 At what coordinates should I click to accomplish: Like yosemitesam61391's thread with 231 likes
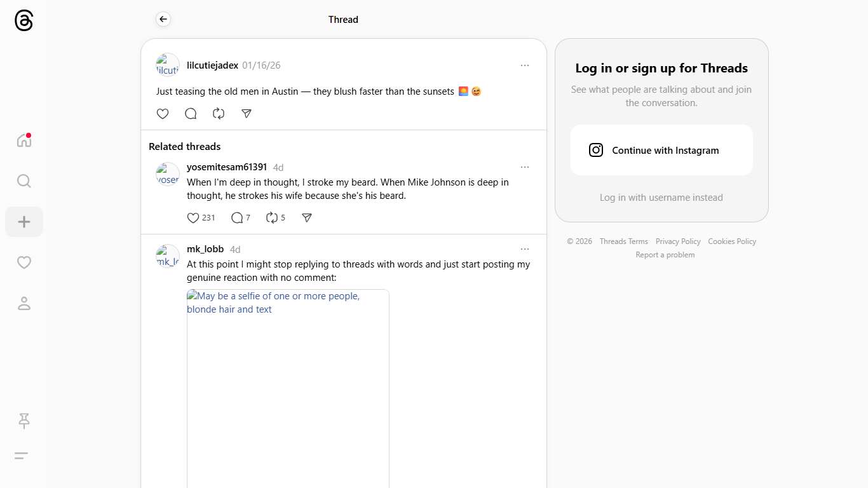(x=193, y=218)
